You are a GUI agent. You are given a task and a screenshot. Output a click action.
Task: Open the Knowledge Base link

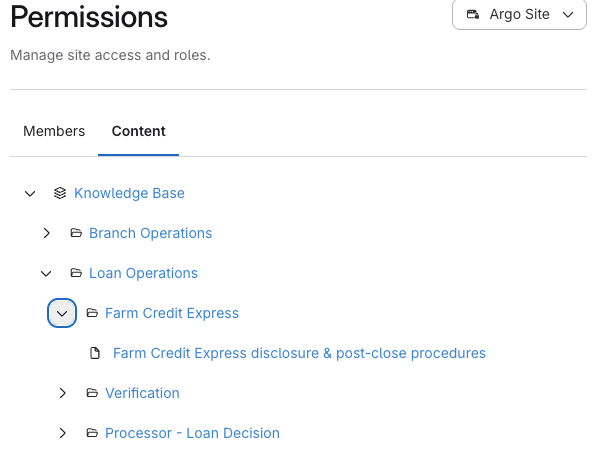(129, 193)
